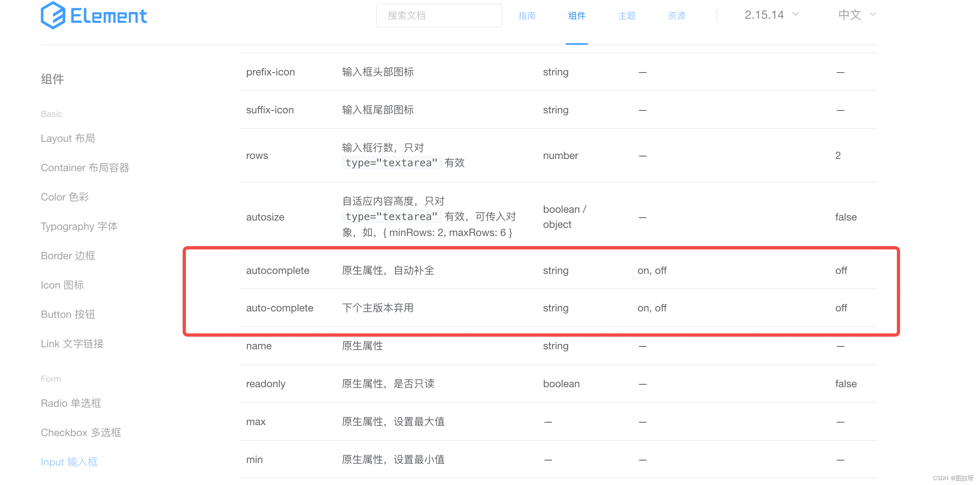Image resolution: width=980 pixels, height=485 pixels.
Task: Open the 组件 nav tab
Action: tap(577, 15)
